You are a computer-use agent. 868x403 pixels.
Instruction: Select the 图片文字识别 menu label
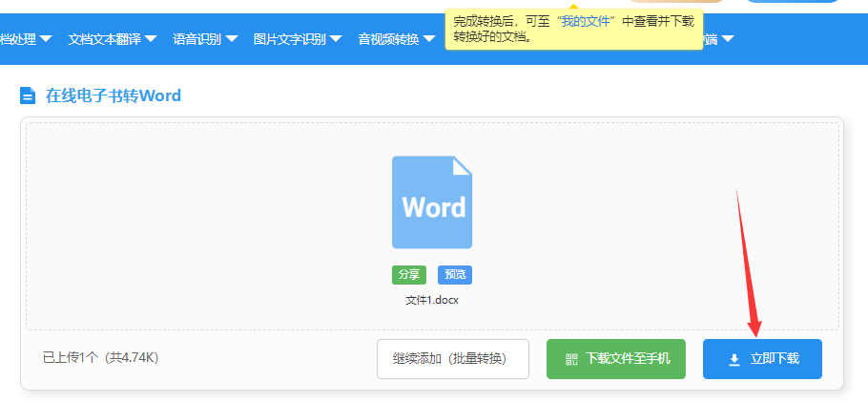click(290, 39)
